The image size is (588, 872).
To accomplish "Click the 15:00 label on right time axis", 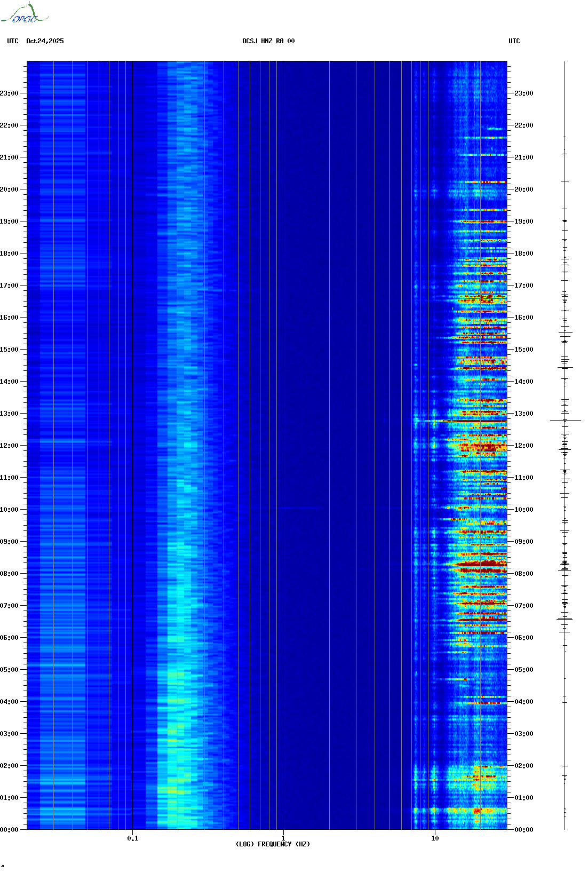I will coord(523,350).
